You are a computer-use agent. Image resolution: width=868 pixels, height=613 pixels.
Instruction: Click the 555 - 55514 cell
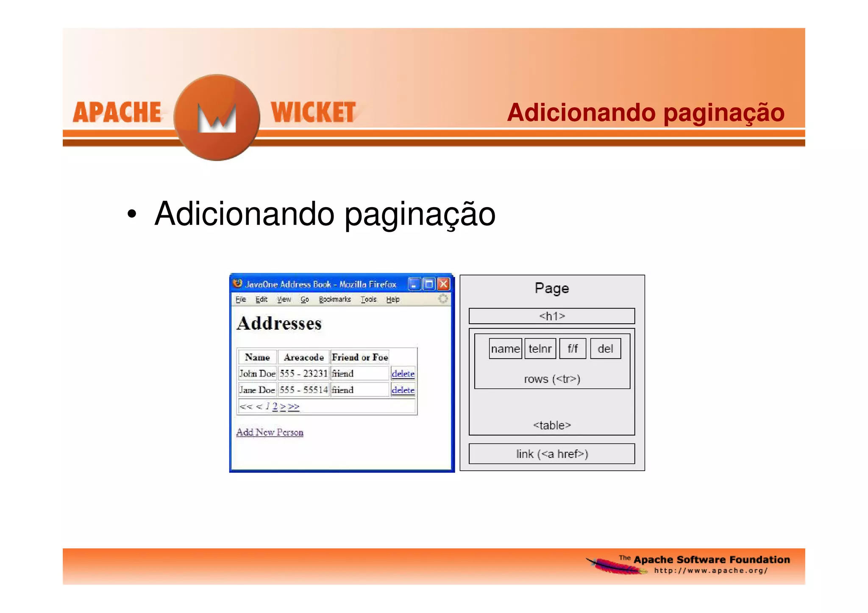coord(304,390)
